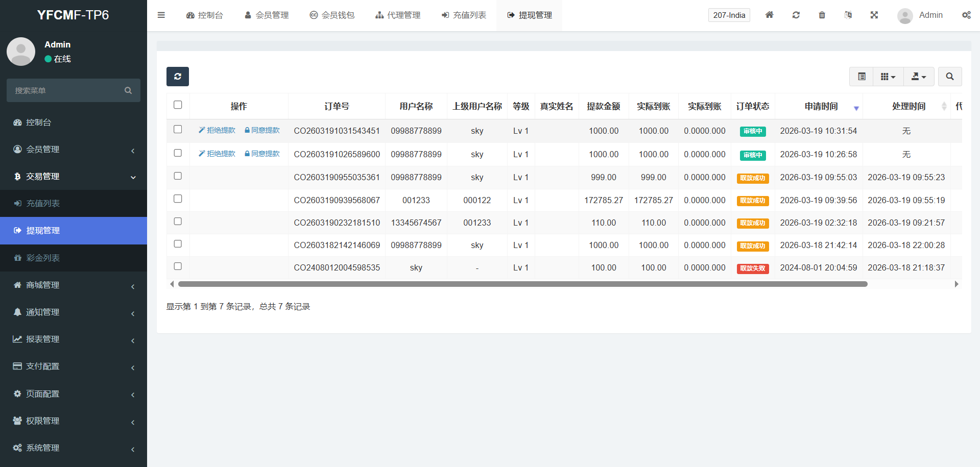
Task: Check the select-all header checkbox
Action: pos(178,105)
